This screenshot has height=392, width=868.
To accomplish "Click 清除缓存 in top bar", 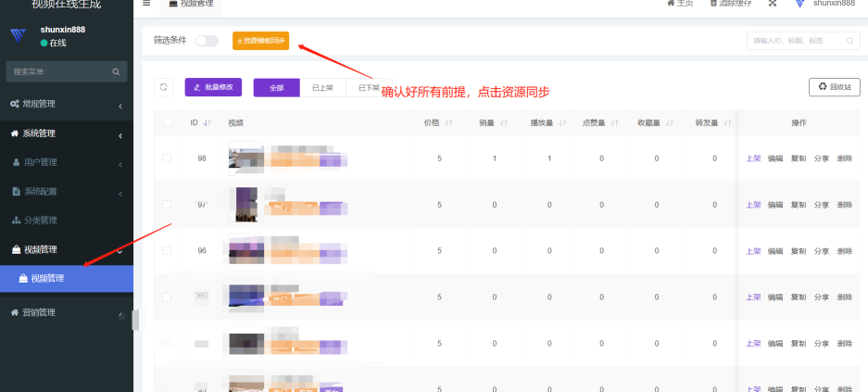I will (x=731, y=3).
